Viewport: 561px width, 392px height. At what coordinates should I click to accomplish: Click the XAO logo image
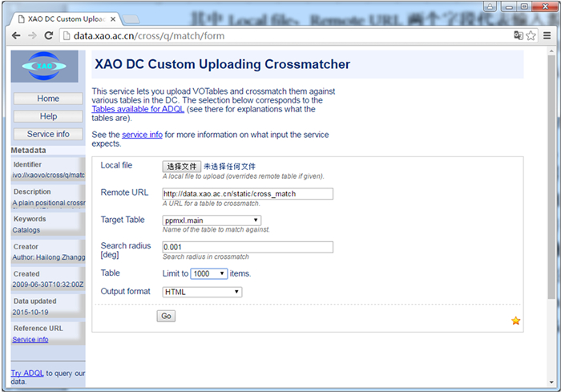point(44,67)
